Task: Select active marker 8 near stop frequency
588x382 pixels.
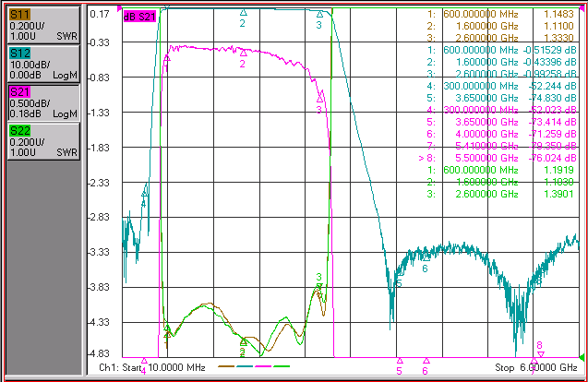Action: coord(540,354)
